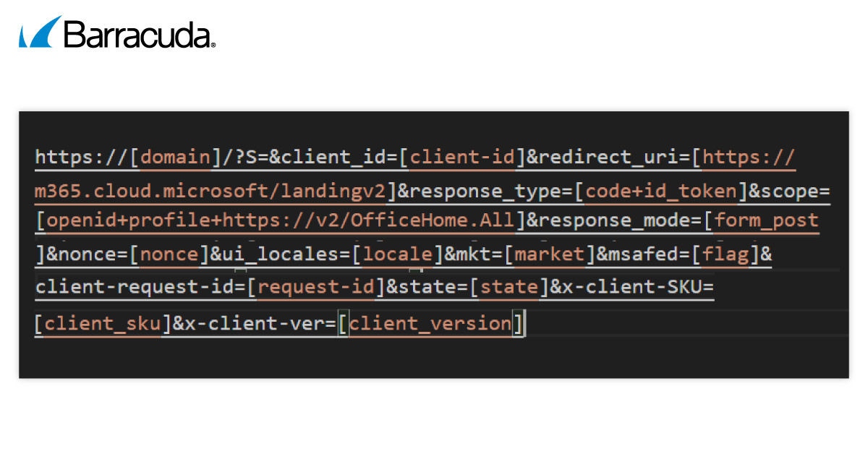Click the [locale] placeholder

coord(401,254)
